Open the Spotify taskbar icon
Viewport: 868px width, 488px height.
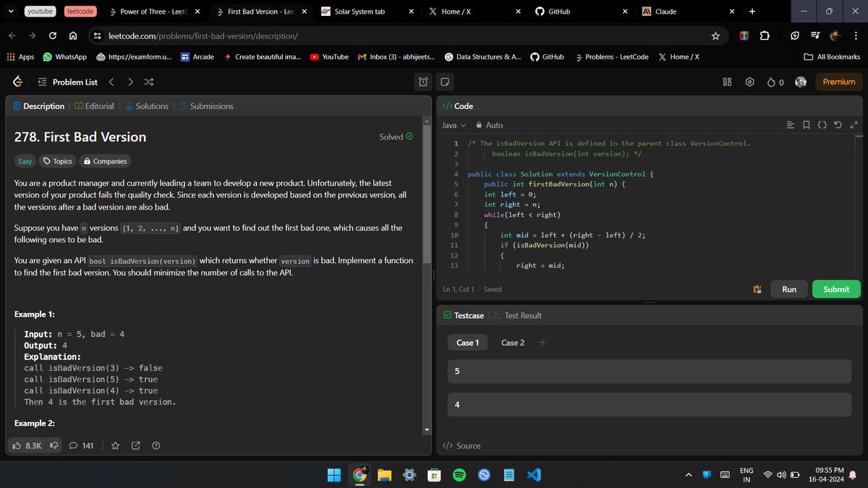[459, 475]
